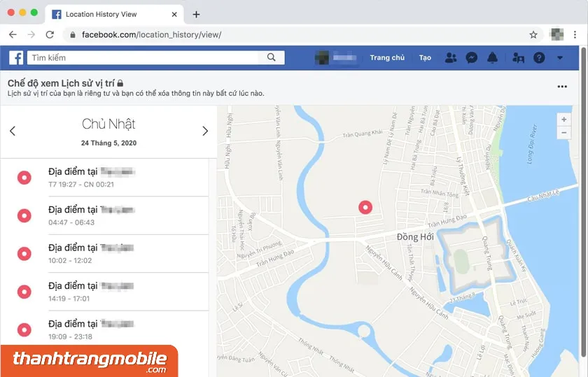Open the help question mark icon
Image resolution: width=588 pixels, height=377 pixels.
coord(539,58)
